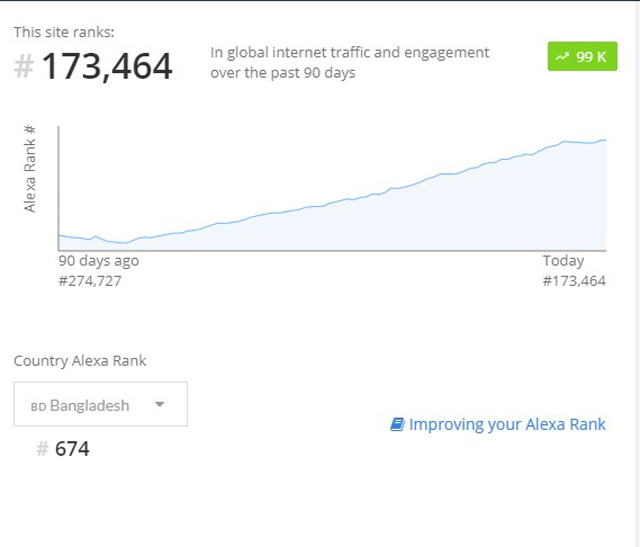Click the 90 days ago chart label
Viewport: 640px width, 547px height.
(98, 261)
